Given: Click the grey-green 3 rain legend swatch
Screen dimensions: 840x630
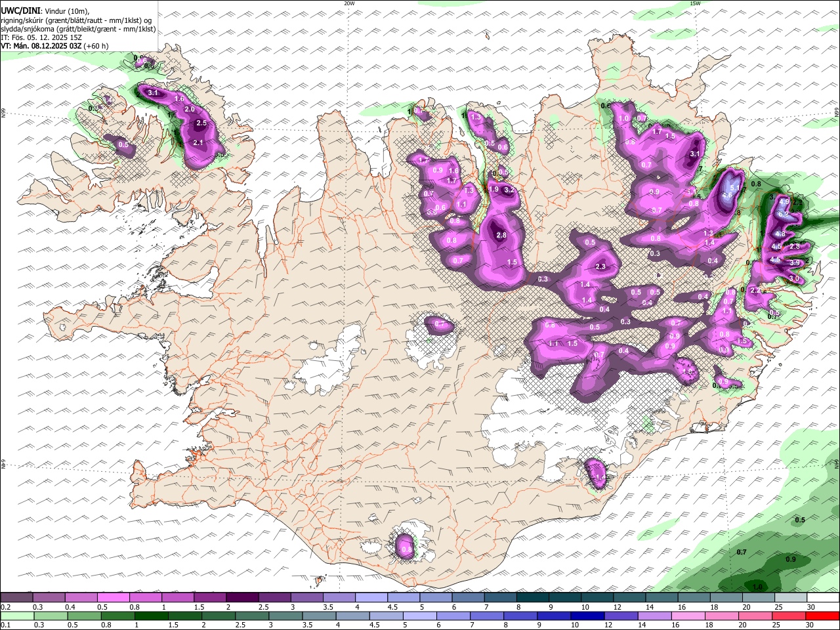Looking at the screenshot, I should click(x=285, y=616).
